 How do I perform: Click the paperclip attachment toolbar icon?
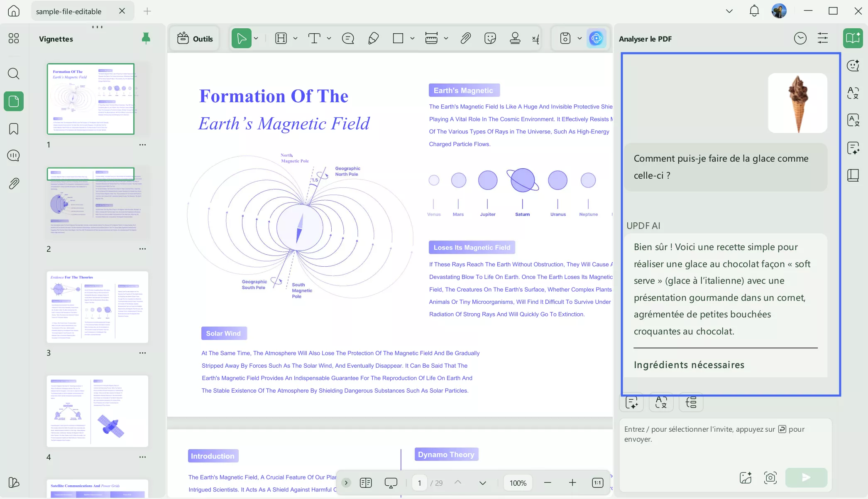465,39
